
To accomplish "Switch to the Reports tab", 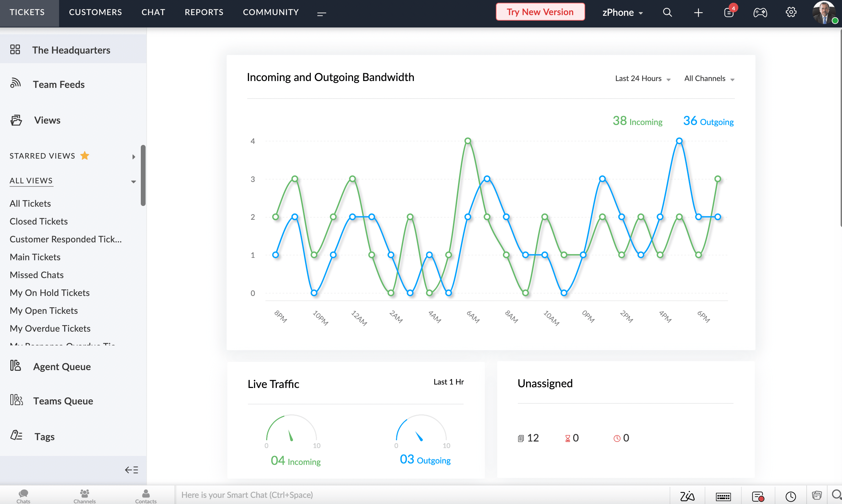I will click(x=204, y=12).
